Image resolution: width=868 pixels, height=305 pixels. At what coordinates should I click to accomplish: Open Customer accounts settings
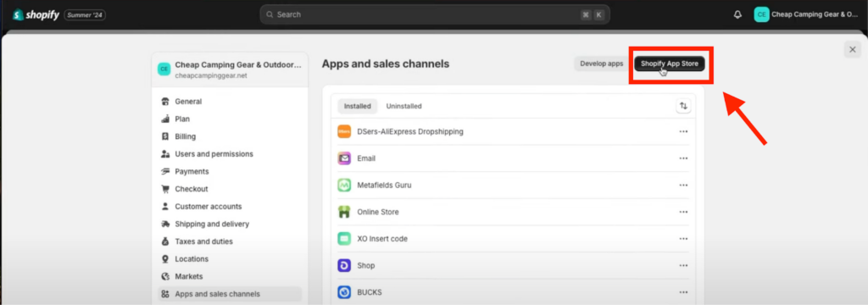click(x=230, y=207)
